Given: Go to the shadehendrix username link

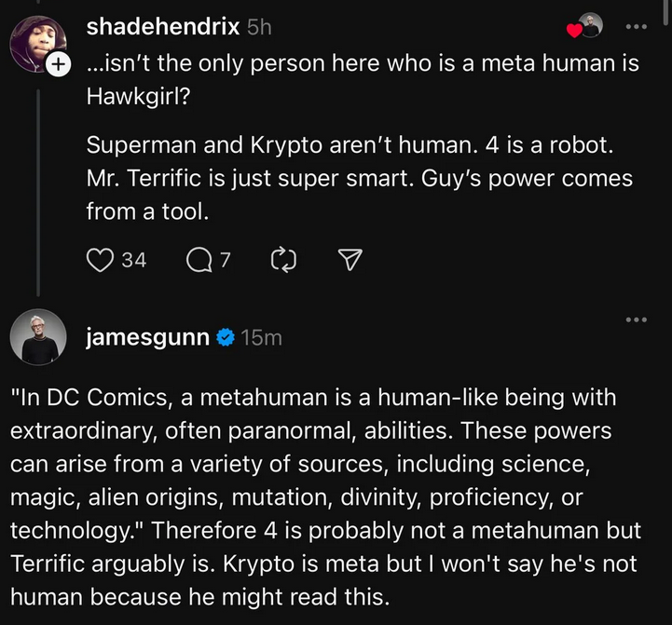Looking at the screenshot, I should (163, 27).
